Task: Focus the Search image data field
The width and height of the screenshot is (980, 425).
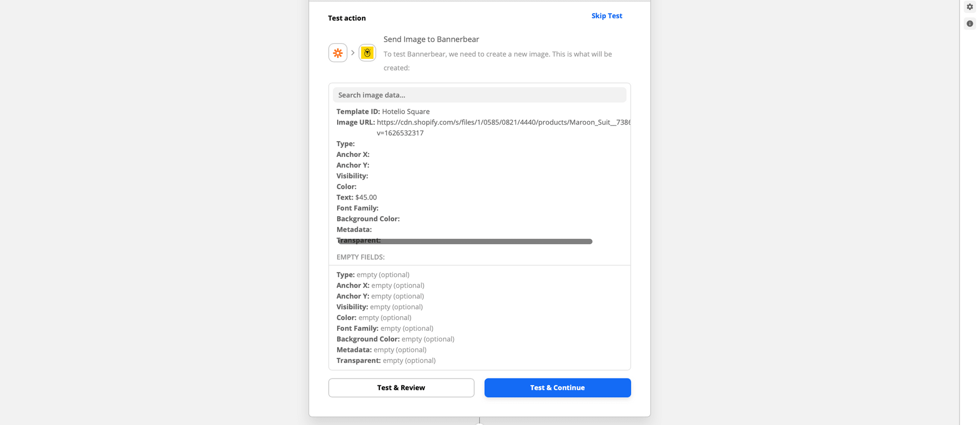Action: coord(480,95)
